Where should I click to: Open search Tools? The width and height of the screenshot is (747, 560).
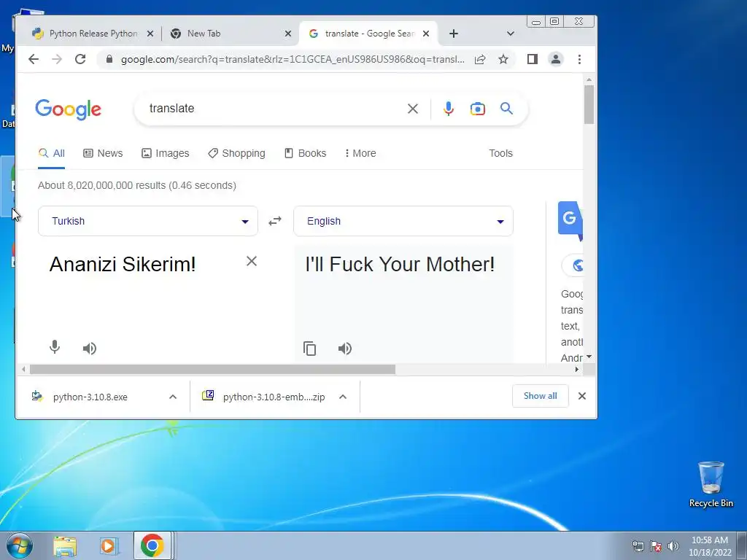click(x=500, y=153)
